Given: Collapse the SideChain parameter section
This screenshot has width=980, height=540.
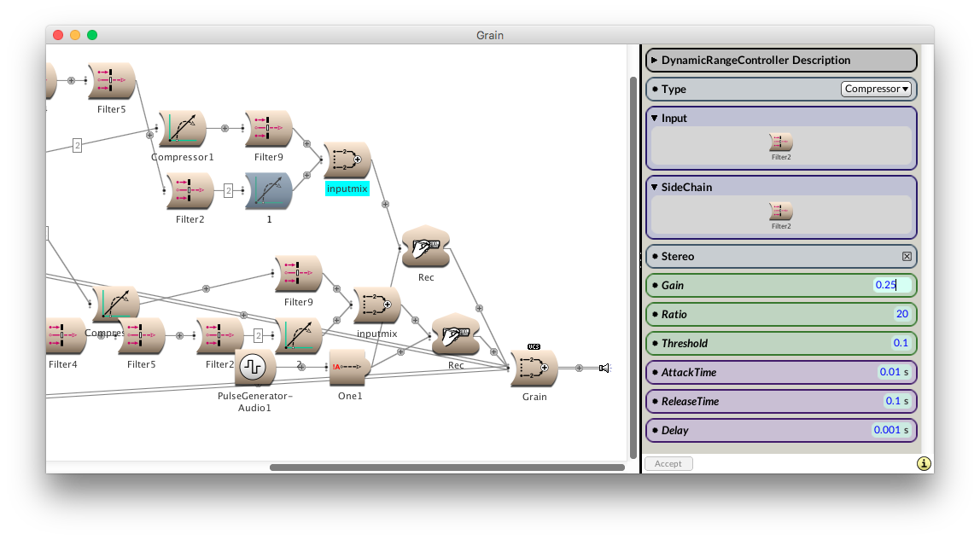Looking at the screenshot, I should [x=655, y=188].
